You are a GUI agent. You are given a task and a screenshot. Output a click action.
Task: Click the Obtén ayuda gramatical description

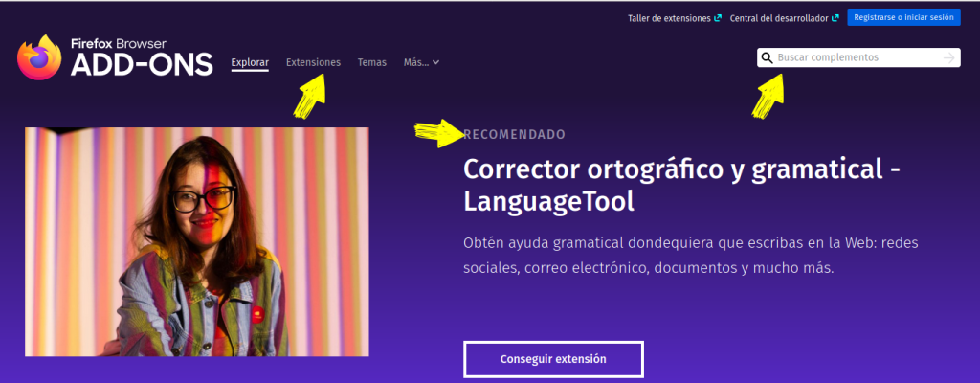point(691,256)
